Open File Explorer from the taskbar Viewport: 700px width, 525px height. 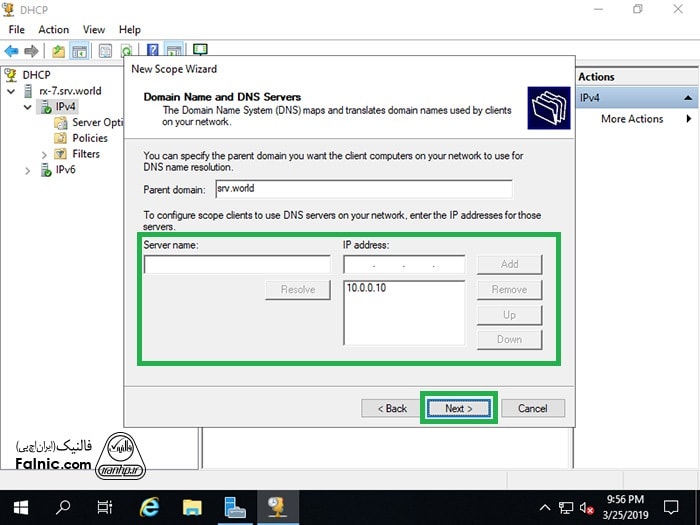(x=192, y=506)
